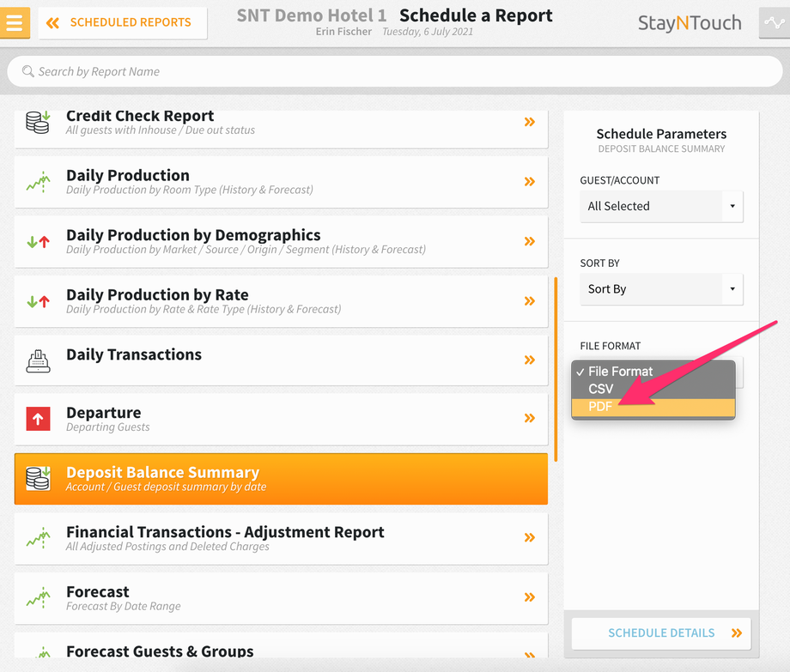Screen dimensions: 790x672
Task: Expand Departure report chevrons
Action: coord(529,418)
